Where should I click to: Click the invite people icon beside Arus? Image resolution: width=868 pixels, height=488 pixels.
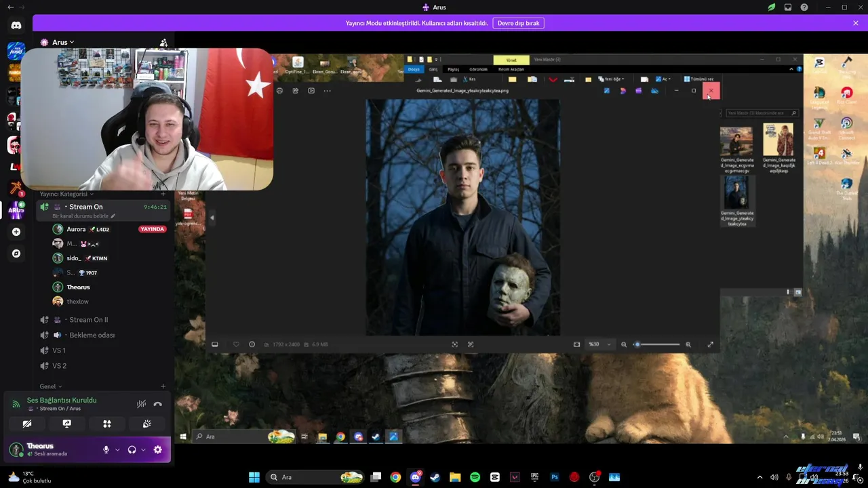click(x=163, y=43)
